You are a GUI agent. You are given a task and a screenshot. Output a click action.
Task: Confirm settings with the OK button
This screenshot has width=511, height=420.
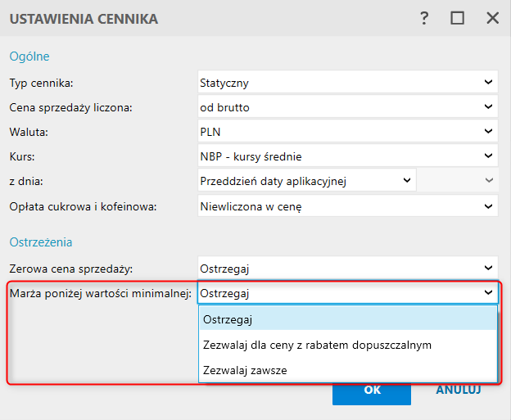pyautogui.click(x=372, y=393)
